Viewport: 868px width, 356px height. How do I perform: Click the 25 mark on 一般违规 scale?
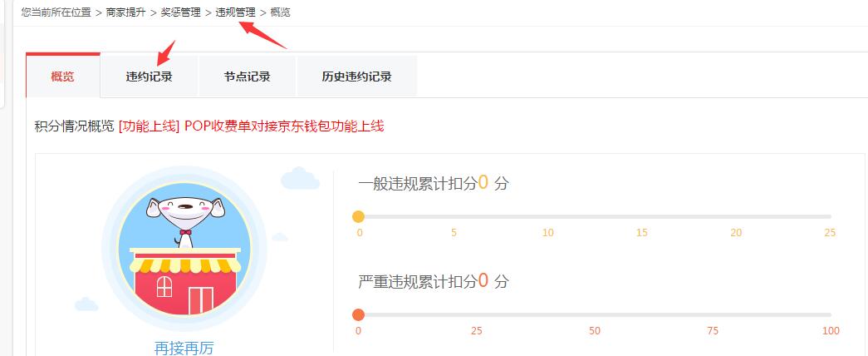829,233
